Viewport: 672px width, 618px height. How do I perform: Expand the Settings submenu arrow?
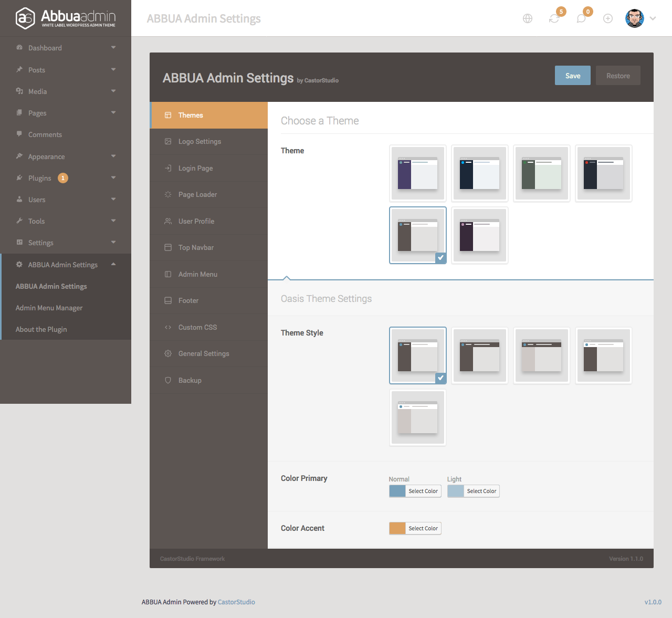click(x=113, y=242)
